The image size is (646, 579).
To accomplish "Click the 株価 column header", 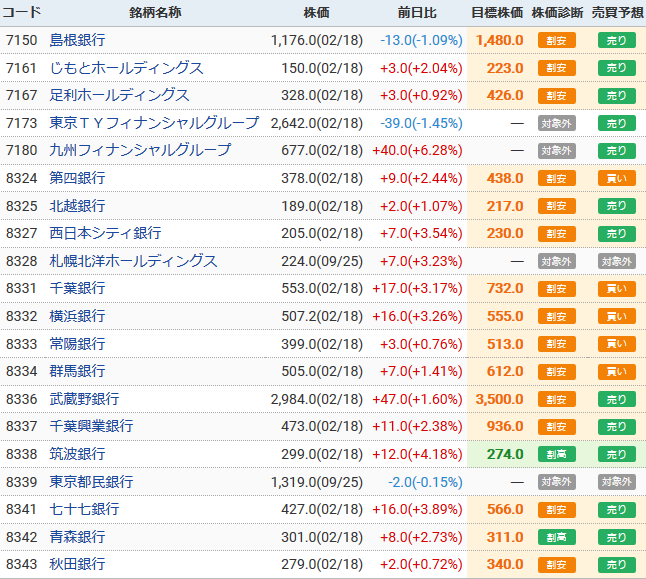I will (316, 12).
